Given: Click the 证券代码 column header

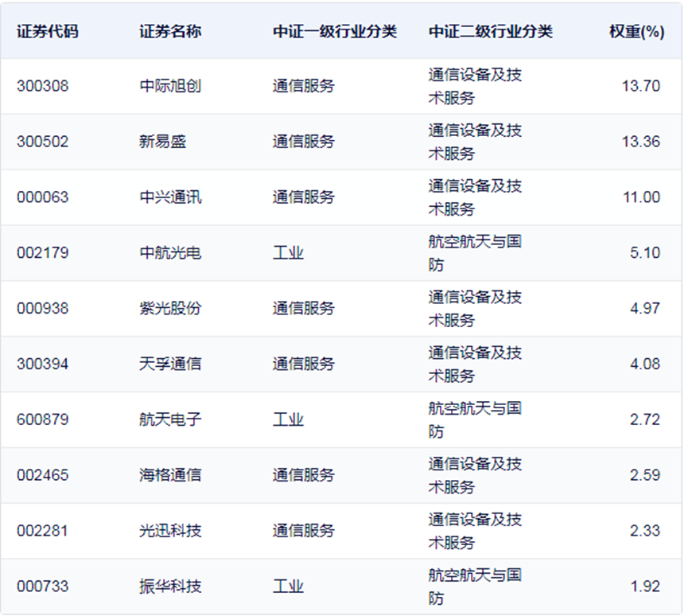Looking at the screenshot, I should [48, 32].
